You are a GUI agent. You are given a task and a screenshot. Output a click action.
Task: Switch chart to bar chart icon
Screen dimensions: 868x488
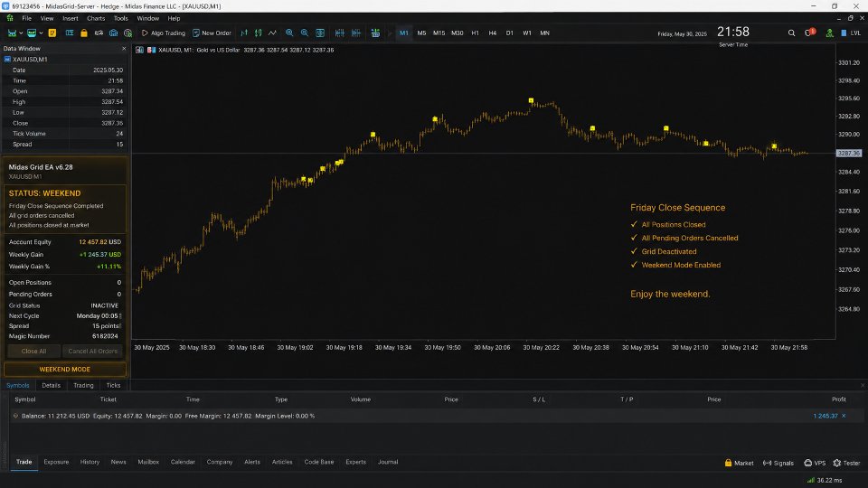[244, 33]
